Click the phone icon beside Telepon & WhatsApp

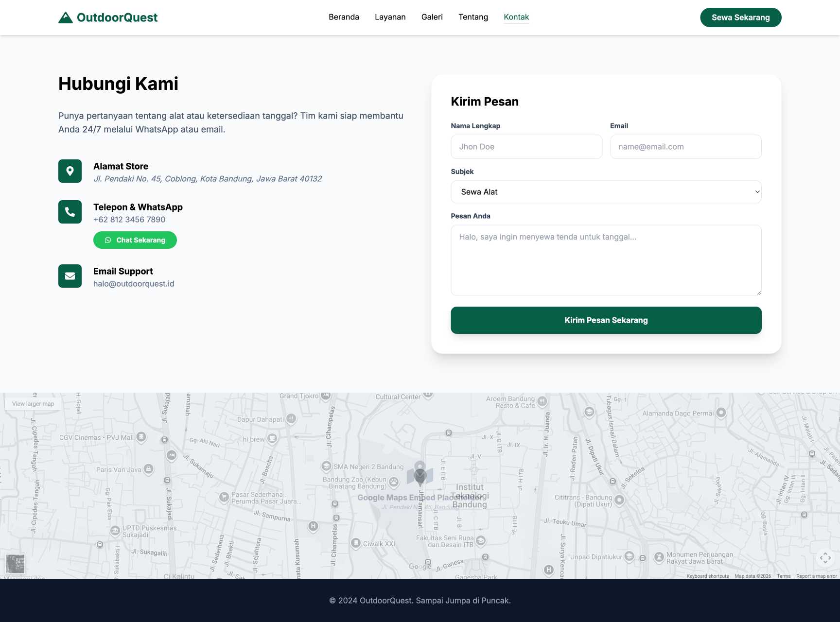click(70, 212)
